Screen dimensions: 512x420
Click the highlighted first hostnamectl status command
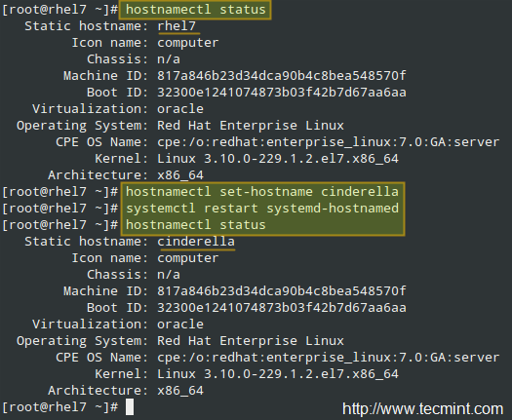click(196, 10)
